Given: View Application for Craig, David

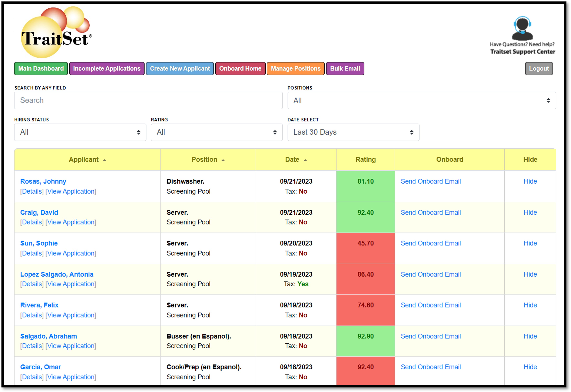Looking at the screenshot, I should coord(71,222).
